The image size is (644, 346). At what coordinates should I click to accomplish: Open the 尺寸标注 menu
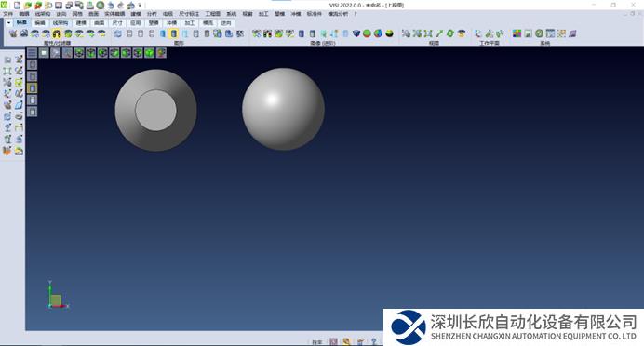click(189, 14)
